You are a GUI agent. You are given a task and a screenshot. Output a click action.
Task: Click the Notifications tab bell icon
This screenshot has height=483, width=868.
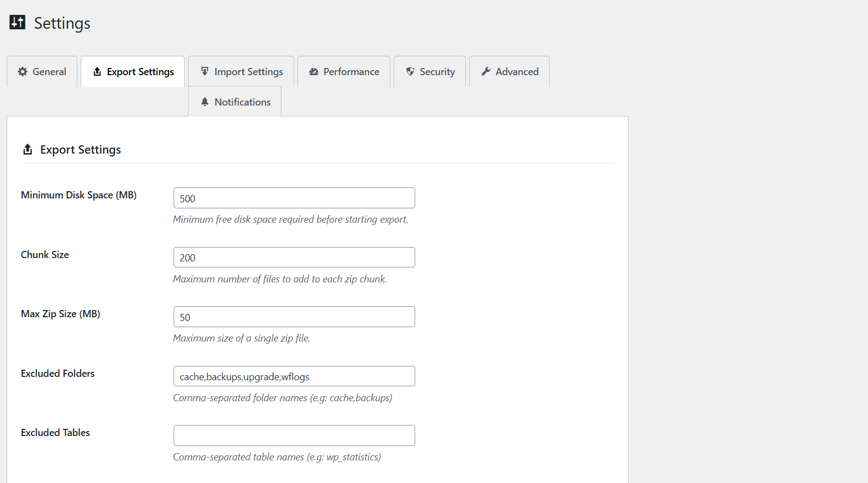click(x=205, y=102)
